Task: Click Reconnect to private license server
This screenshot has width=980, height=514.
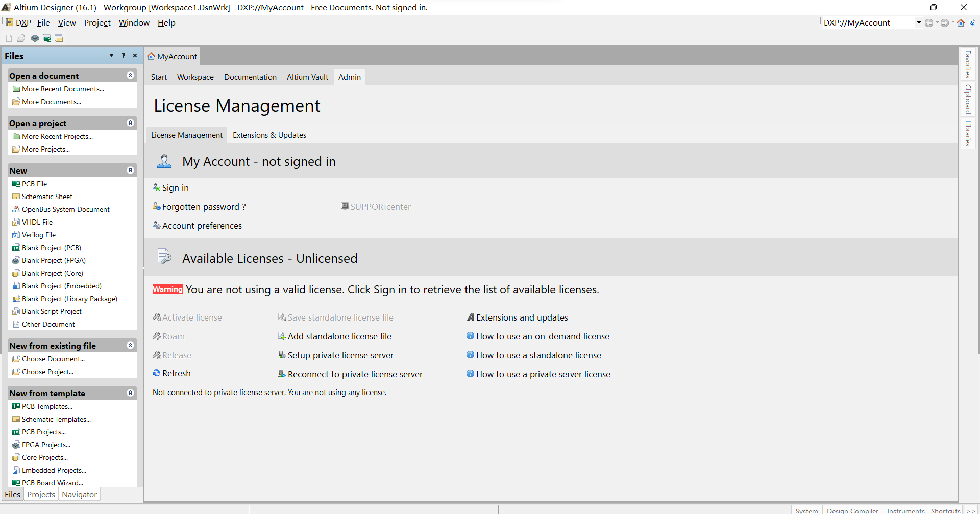Action: [350, 374]
